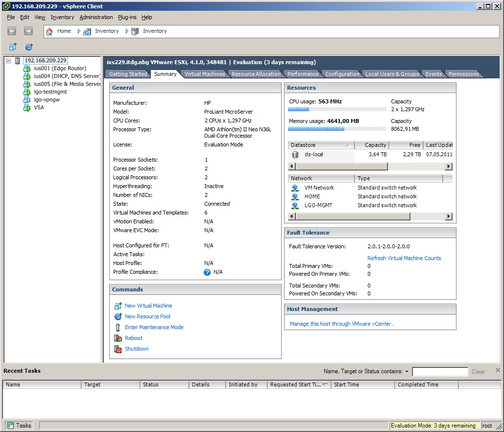Click the Memory usage progress bar
The width and height of the screenshot is (504, 432).
(337, 129)
